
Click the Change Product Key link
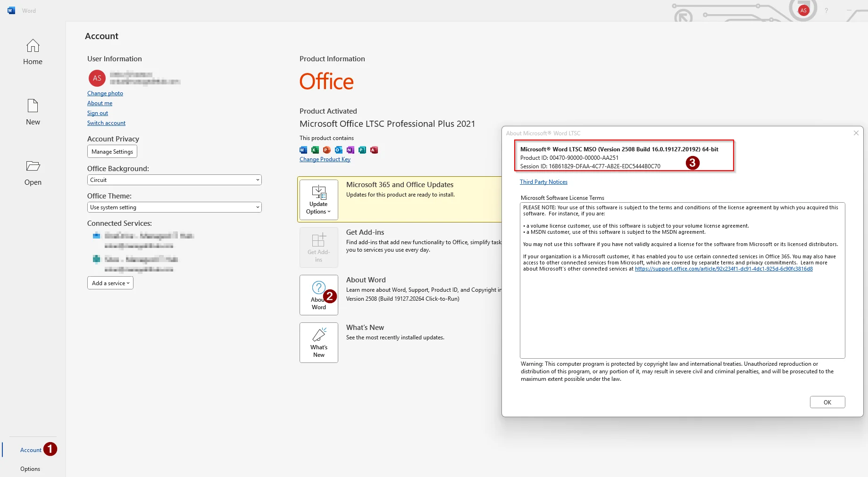point(325,159)
